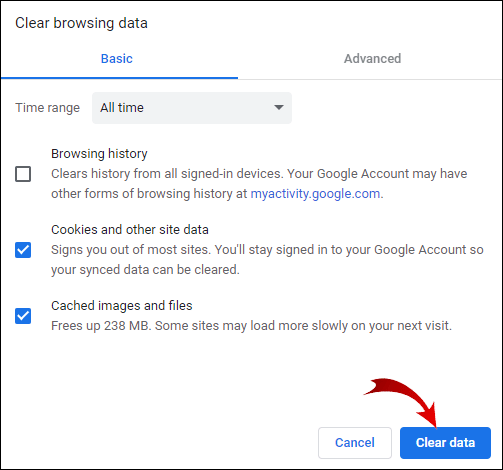Uncheck Cached images and files checkbox
Screen dimensions: 503x470
point(23,316)
